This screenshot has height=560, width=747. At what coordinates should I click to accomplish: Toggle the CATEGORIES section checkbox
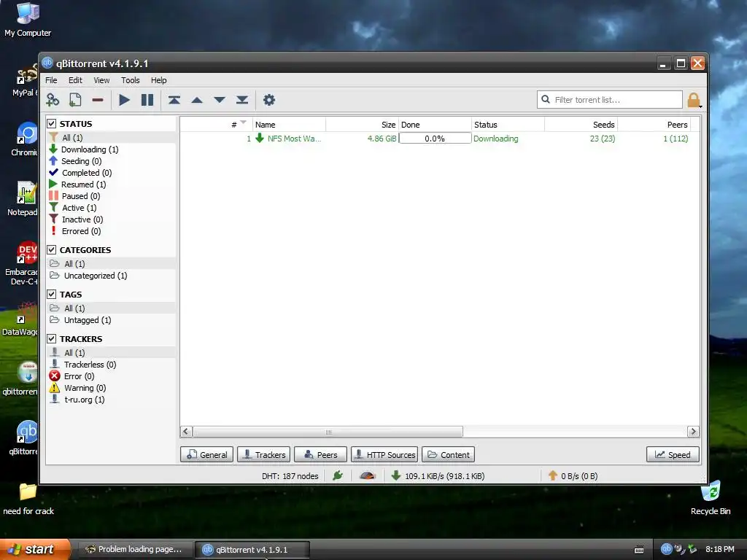point(52,250)
